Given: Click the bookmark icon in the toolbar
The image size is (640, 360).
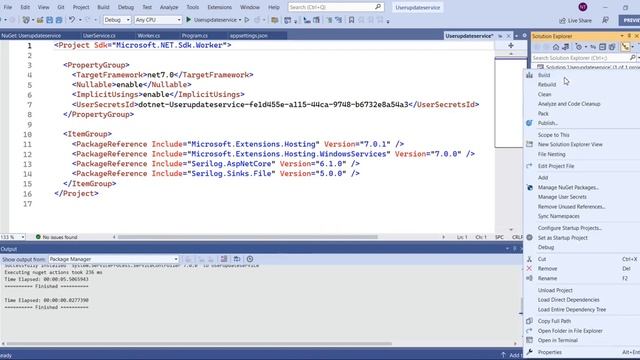Looking at the screenshot, I should tap(351, 20).
